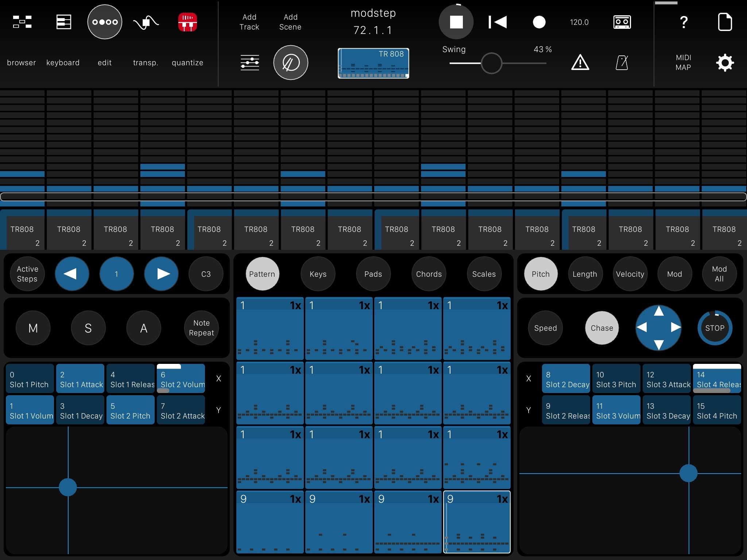747x560 pixels.
Task: Select the Velocity tab
Action: click(x=630, y=274)
